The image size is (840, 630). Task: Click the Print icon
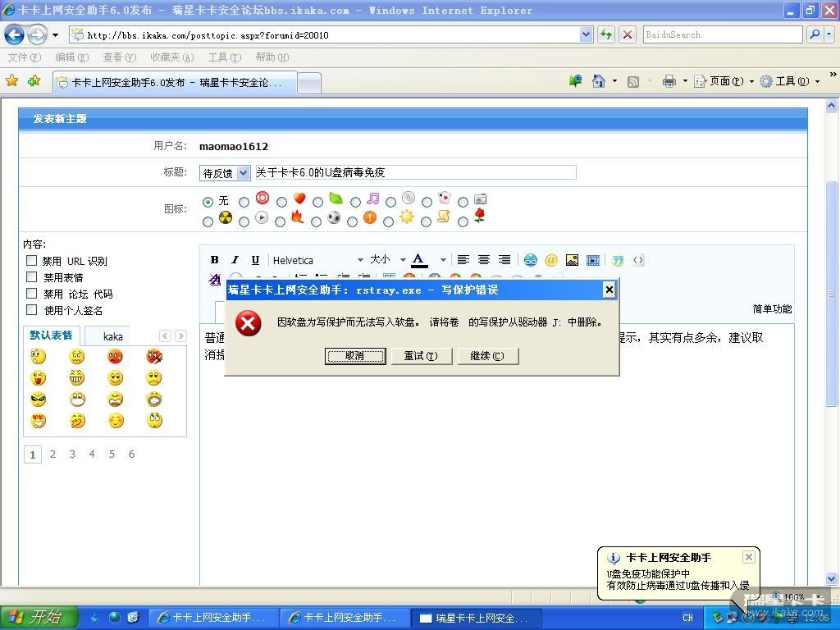pyautogui.click(x=669, y=81)
